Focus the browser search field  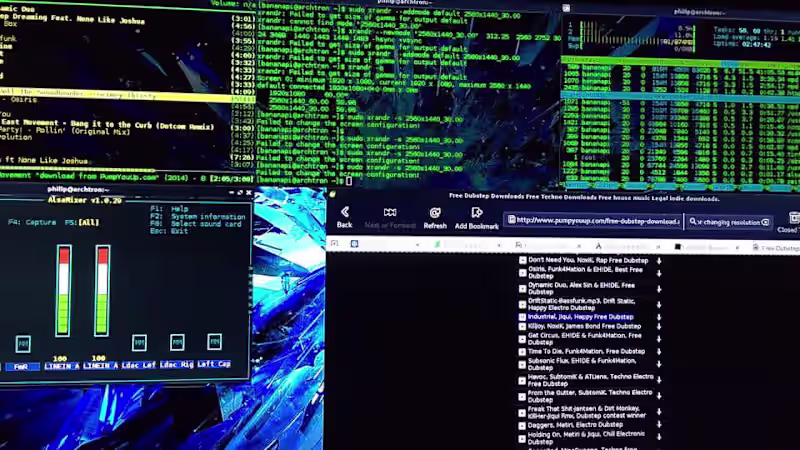tap(729, 222)
